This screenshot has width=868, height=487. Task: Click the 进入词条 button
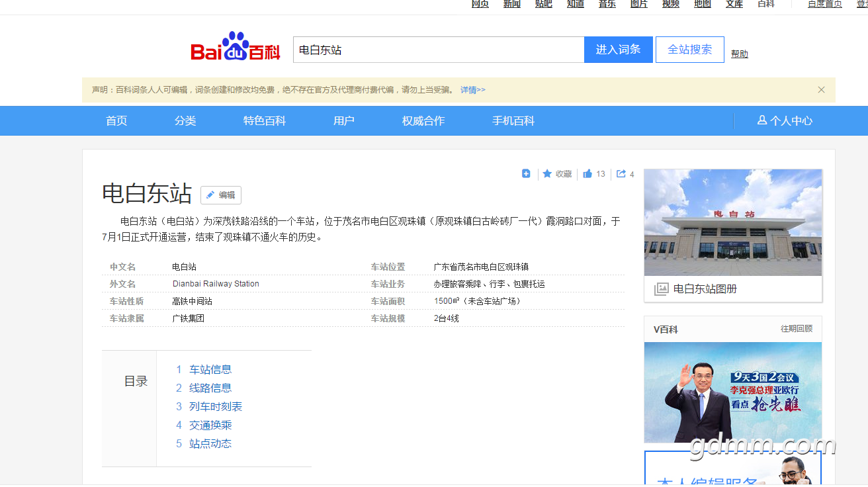click(x=619, y=50)
